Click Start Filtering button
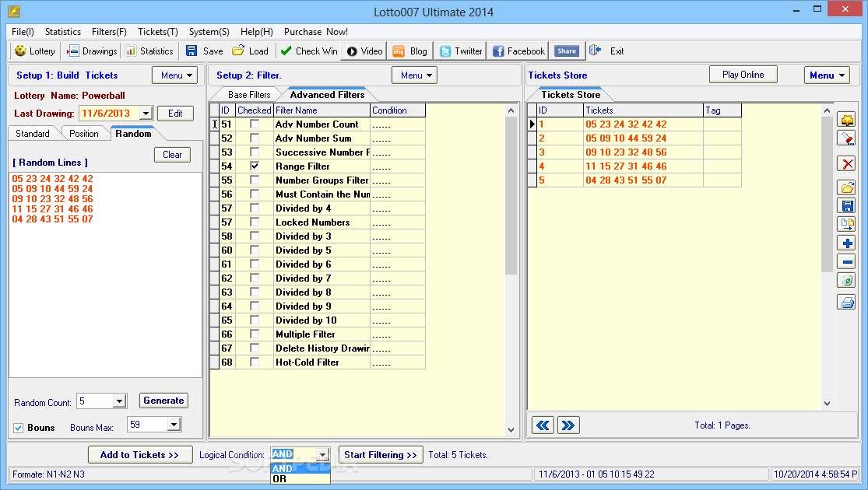Viewport: 868px width, 490px height. (x=381, y=454)
